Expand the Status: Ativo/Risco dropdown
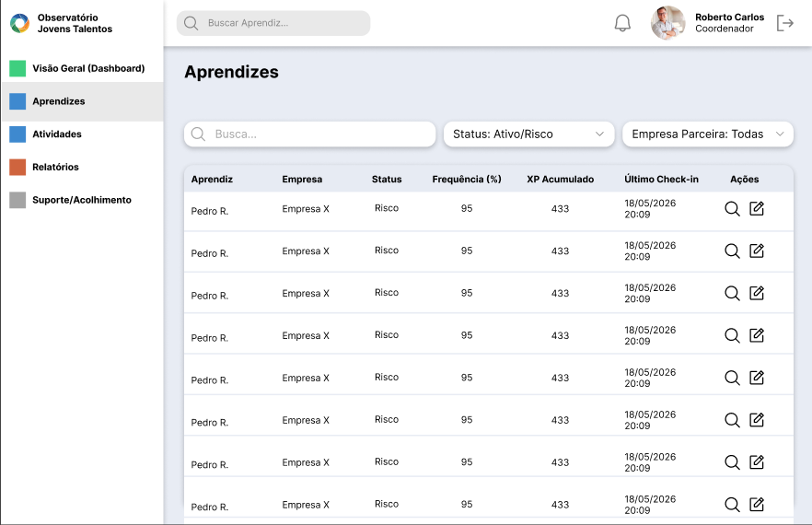The height and width of the screenshot is (525, 812). point(528,134)
